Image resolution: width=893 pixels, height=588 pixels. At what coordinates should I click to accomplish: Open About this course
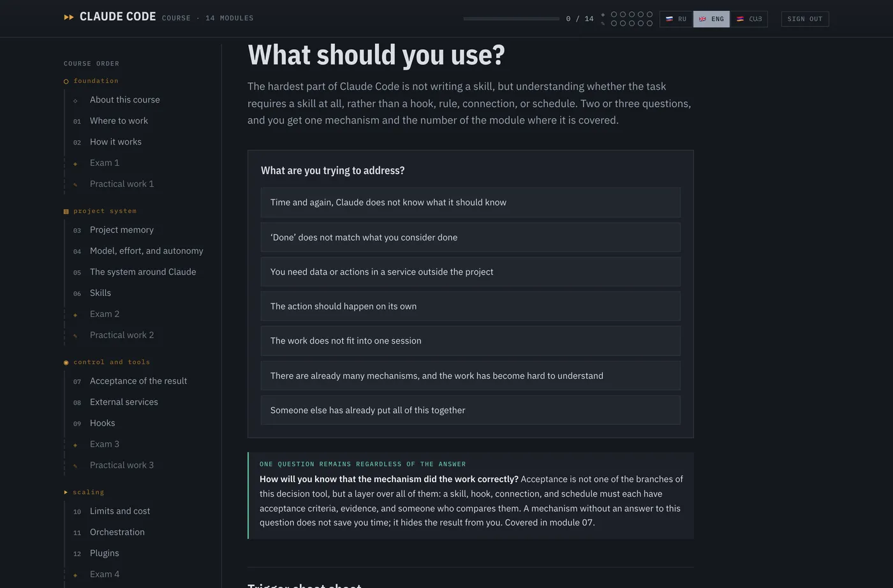125,100
